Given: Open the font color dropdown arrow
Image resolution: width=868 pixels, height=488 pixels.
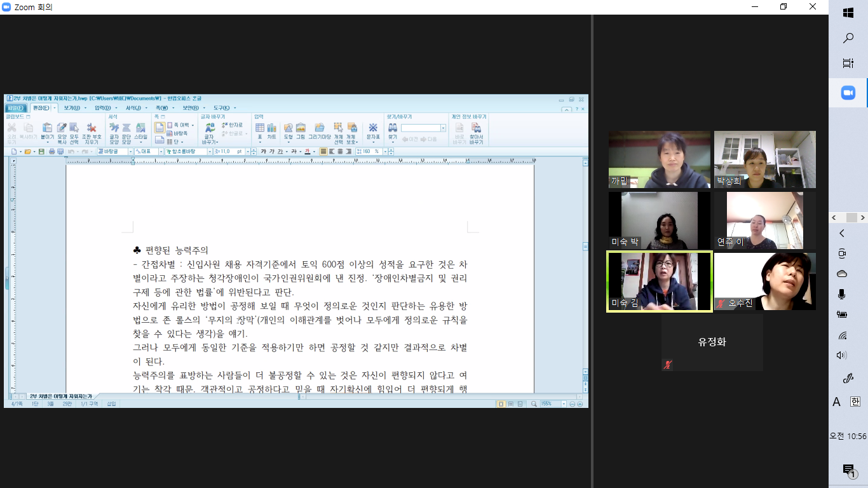Looking at the screenshot, I should tap(314, 152).
